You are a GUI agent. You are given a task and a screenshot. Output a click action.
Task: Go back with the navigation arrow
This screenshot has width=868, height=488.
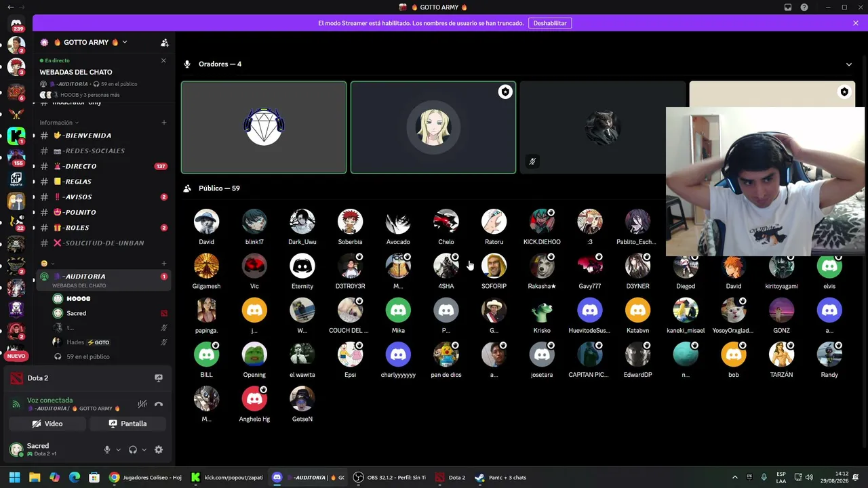point(10,7)
